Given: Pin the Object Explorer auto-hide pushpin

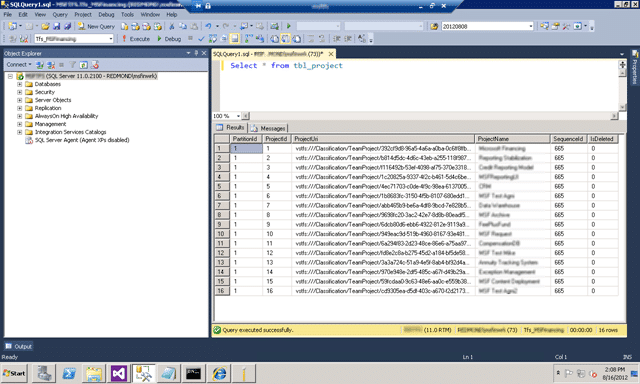Looking at the screenshot, I should 196,53.
